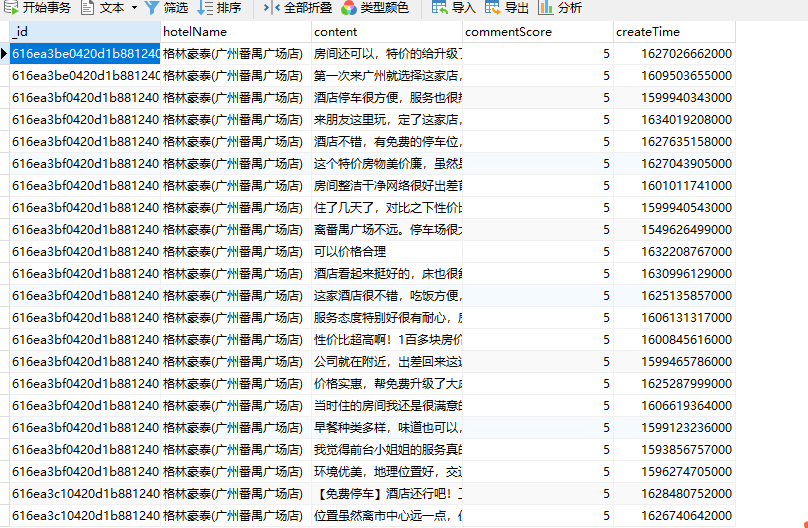
Task: Click the content cell starting '性价比超高啊'
Action: tap(387, 340)
